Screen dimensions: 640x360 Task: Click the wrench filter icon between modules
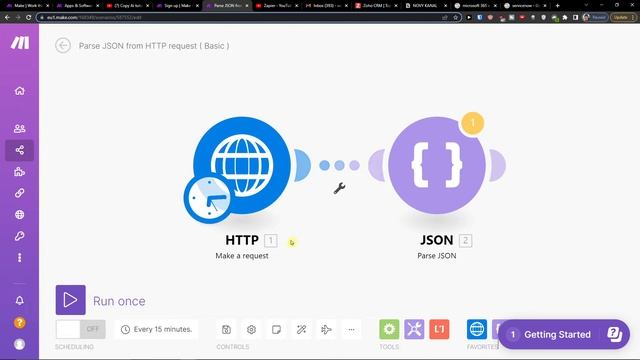[x=339, y=188]
